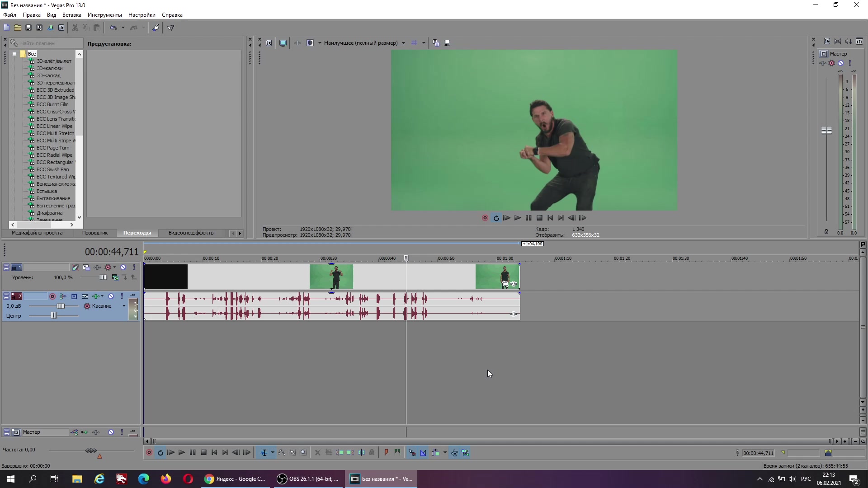Switch to Проводник tab
The width and height of the screenshot is (868, 488).
[x=95, y=233]
